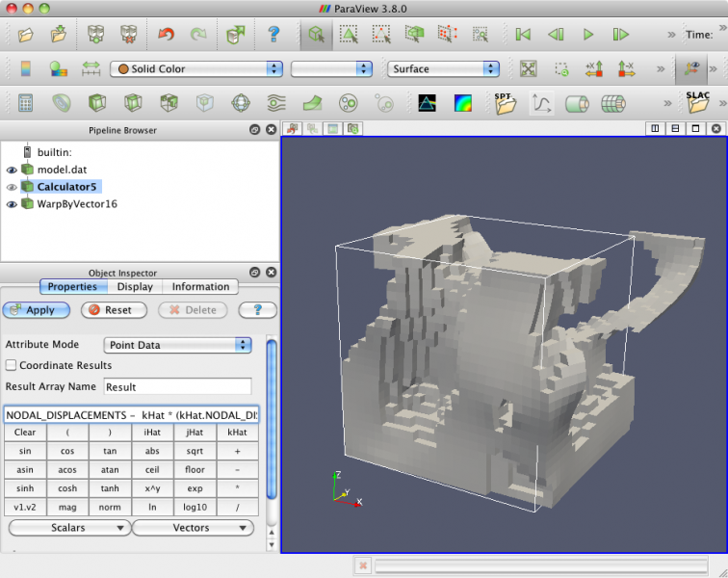
Task: Open the empty component dropdown
Action: (331, 68)
